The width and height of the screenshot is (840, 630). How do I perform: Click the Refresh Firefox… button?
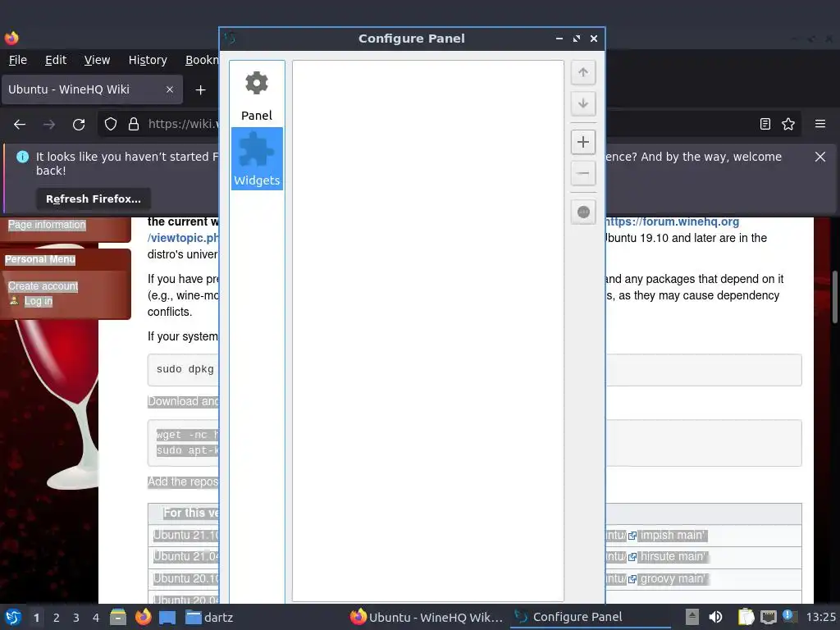(94, 199)
